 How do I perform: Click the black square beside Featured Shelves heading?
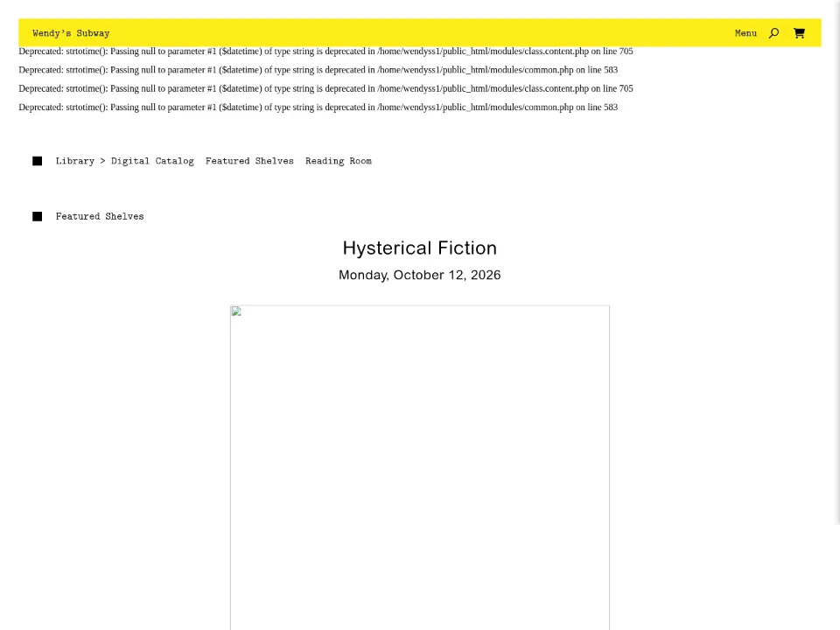point(37,216)
